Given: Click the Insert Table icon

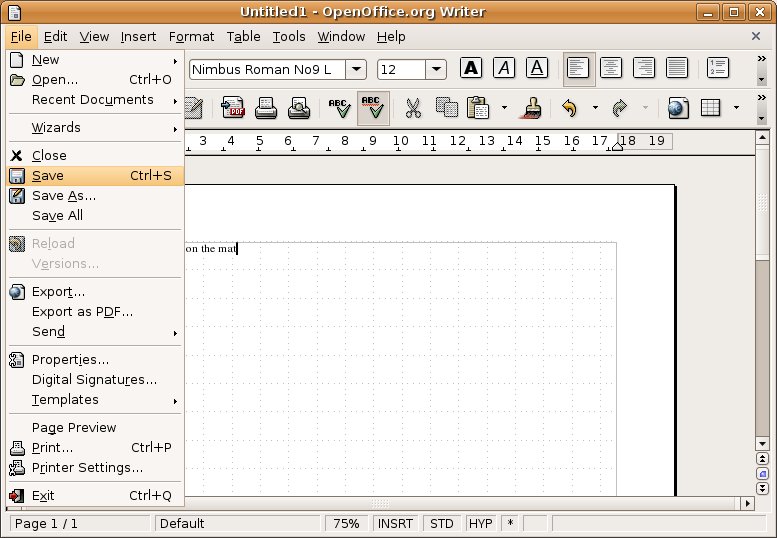Looking at the screenshot, I should 711,108.
